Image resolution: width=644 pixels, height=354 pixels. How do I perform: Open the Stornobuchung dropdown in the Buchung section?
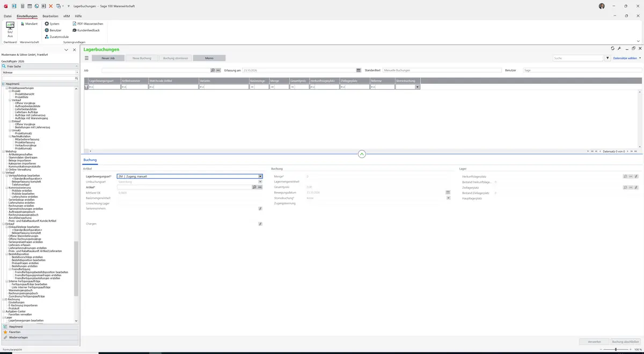pos(448,197)
